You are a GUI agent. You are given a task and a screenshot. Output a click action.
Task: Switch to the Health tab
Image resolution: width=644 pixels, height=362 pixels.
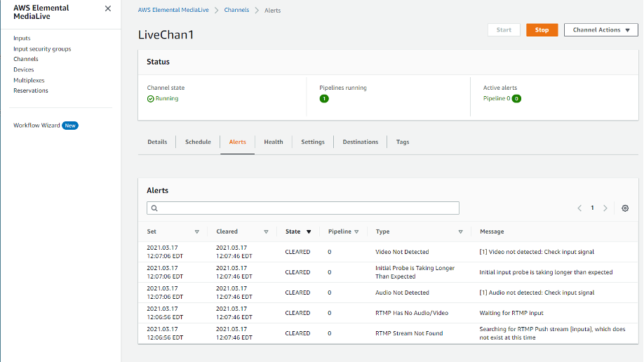tap(273, 142)
